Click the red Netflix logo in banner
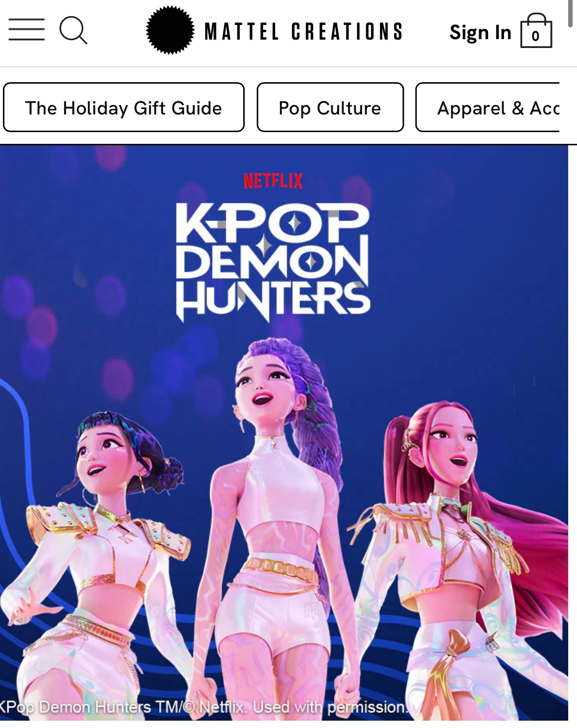Image resolution: width=577 pixels, height=728 pixels. [x=273, y=181]
